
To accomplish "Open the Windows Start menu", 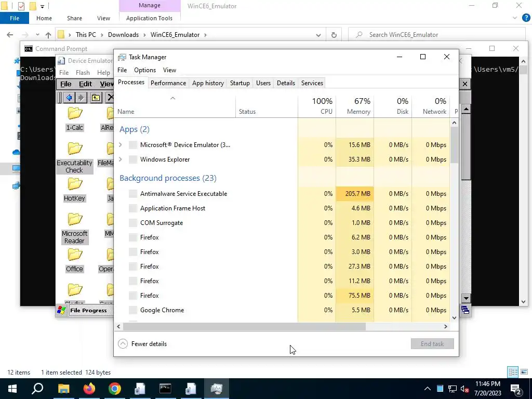I will coord(12,389).
